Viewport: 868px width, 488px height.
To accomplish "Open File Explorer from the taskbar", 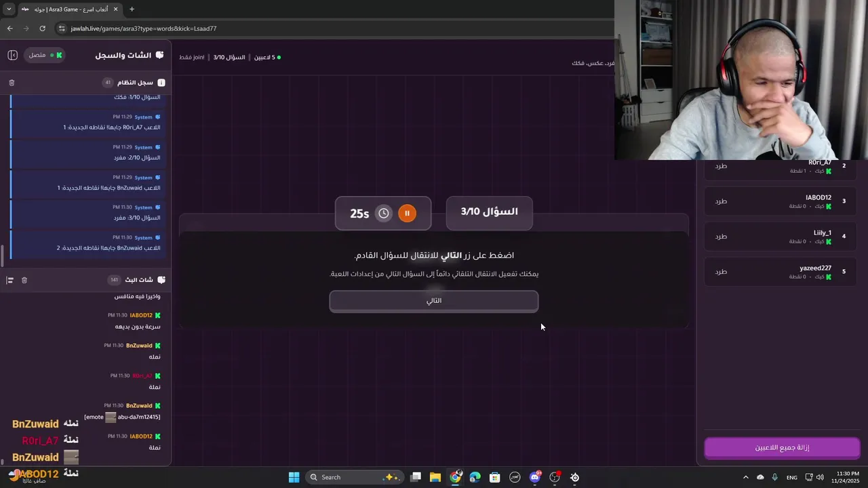I will click(435, 477).
